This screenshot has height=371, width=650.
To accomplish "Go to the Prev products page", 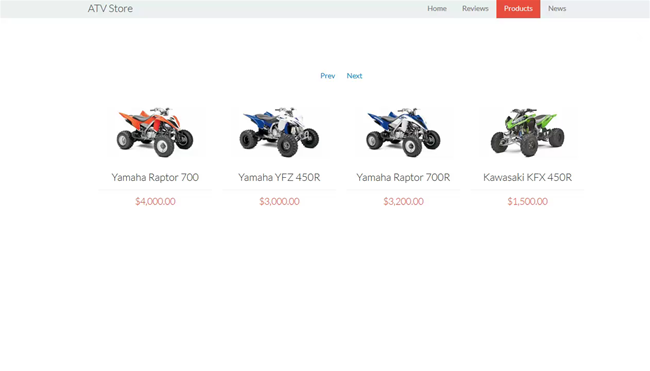I will point(327,76).
